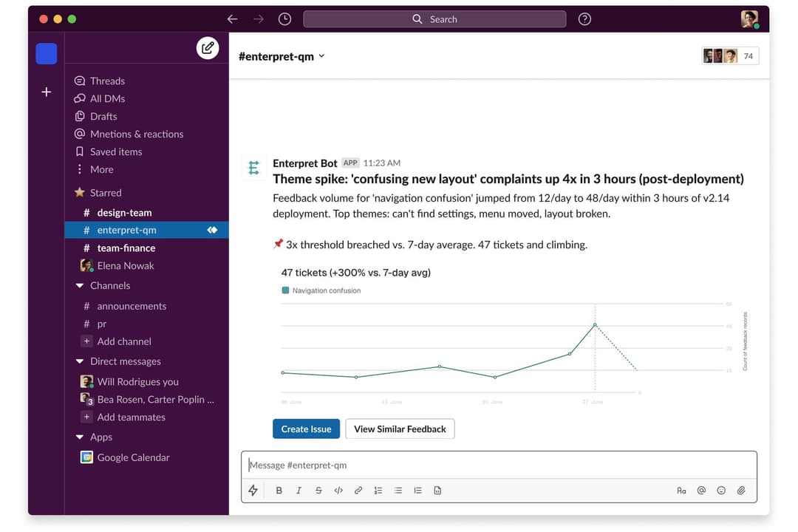Toggle italic formatting
The height and width of the screenshot is (532, 798).
point(299,491)
